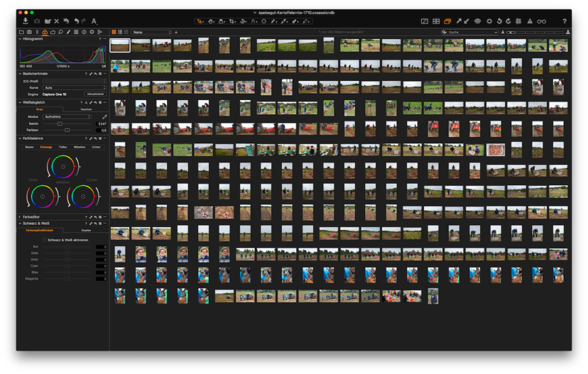Enable Schwarz & Weiß aktivieren checkbox
588x374 pixels.
[x=44, y=240]
